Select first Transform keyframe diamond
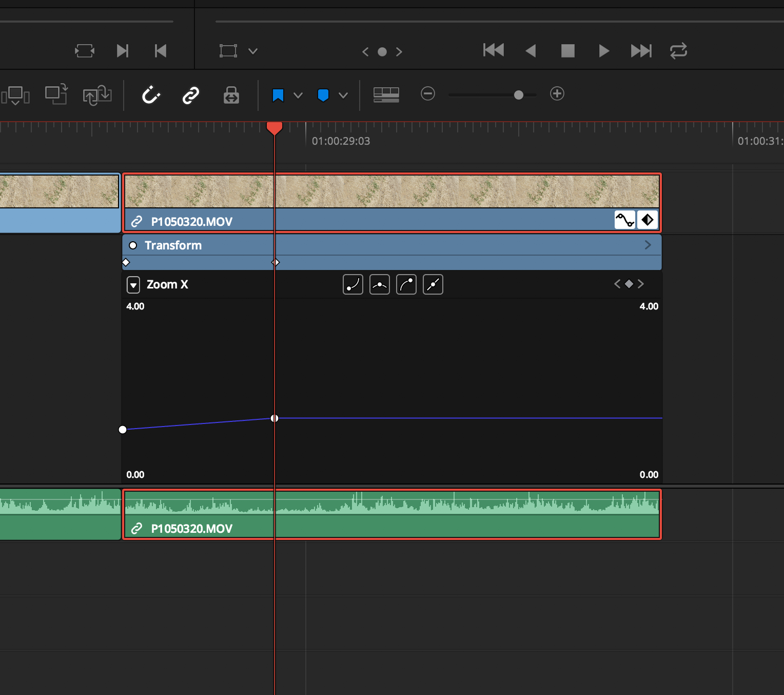Screen dimensions: 784x695 (126, 262)
